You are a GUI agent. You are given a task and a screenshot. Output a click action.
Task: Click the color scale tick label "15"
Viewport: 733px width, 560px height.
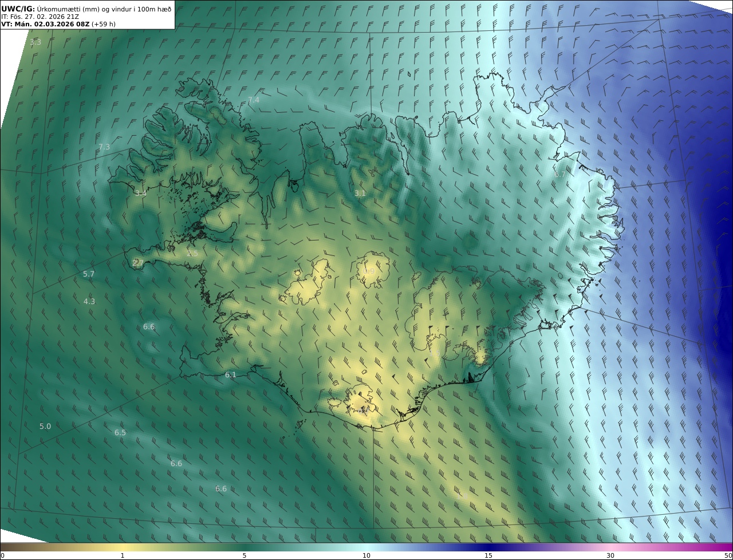488,555
